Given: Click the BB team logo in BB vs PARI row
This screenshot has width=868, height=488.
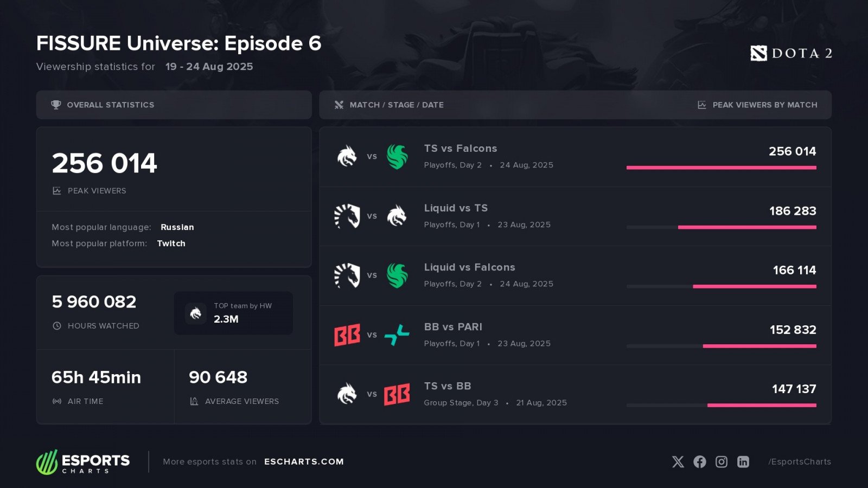Looking at the screenshot, I should (347, 335).
